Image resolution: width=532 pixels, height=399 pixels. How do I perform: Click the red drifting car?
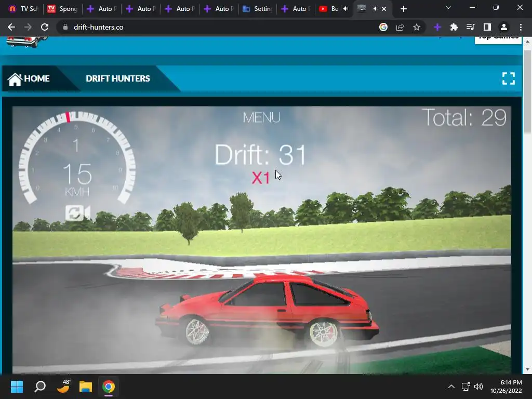(267, 312)
